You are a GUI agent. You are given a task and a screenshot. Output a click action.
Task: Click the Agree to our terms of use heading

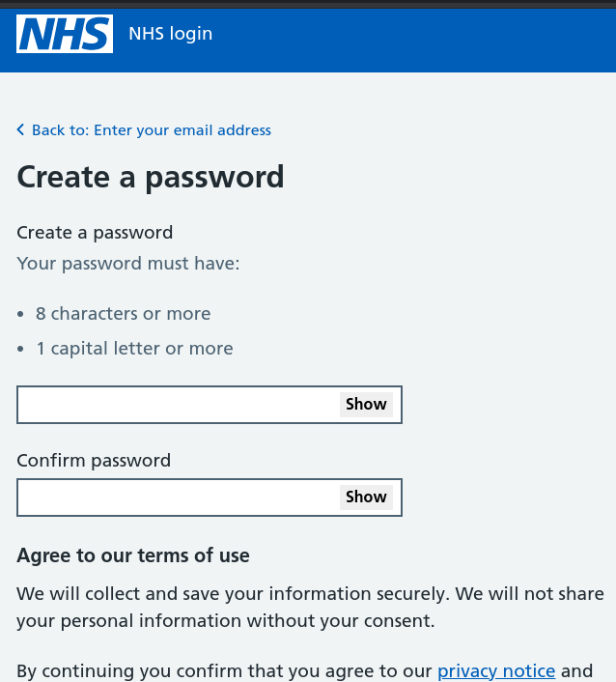pyautogui.click(x=133, y=555)
